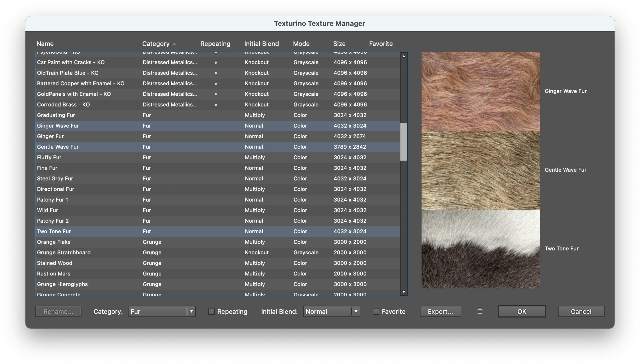Dismiss the dialog with Cancel
Screen dimensions: 640x364
click(x=581, y=311)
